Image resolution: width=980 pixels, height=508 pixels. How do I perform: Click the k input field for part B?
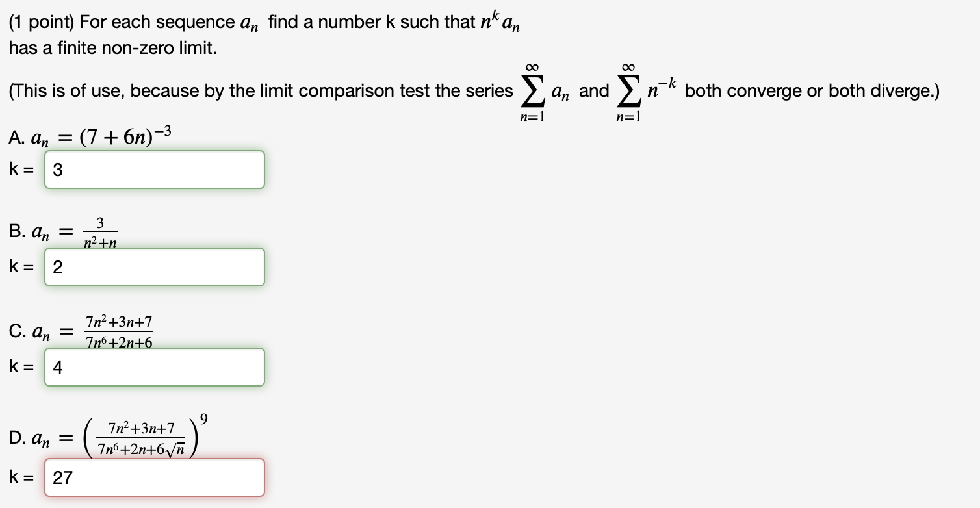(154, 267)
